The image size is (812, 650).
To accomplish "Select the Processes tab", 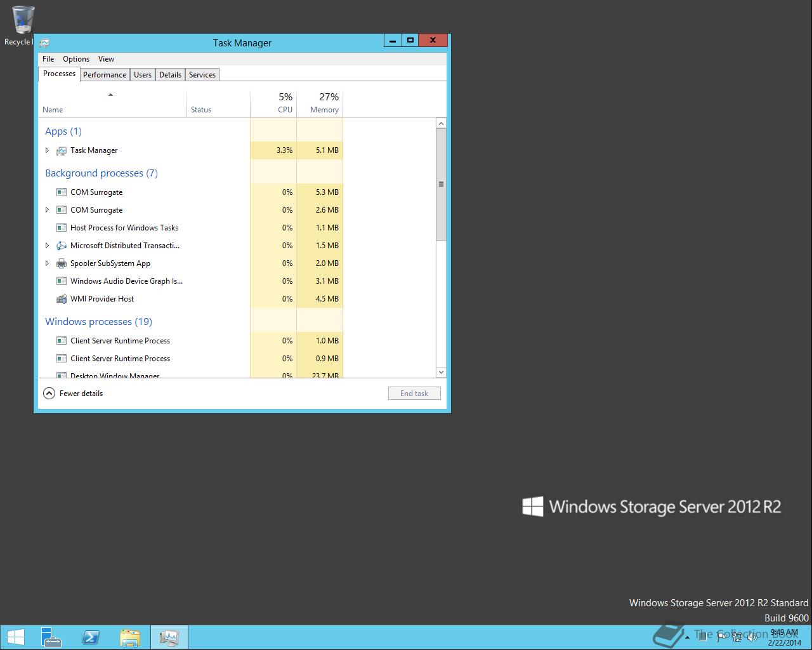I will 59,74.
